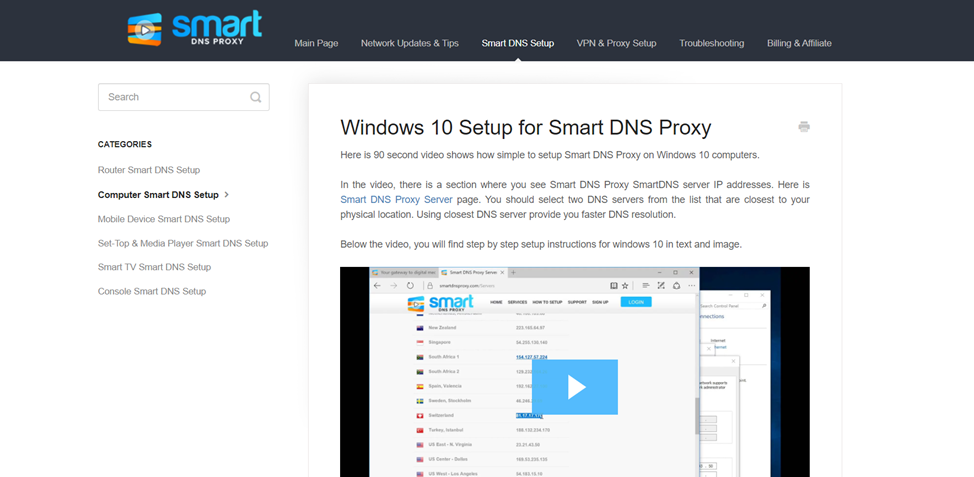Open Network Updates & Tips menu item

(410, 43)
